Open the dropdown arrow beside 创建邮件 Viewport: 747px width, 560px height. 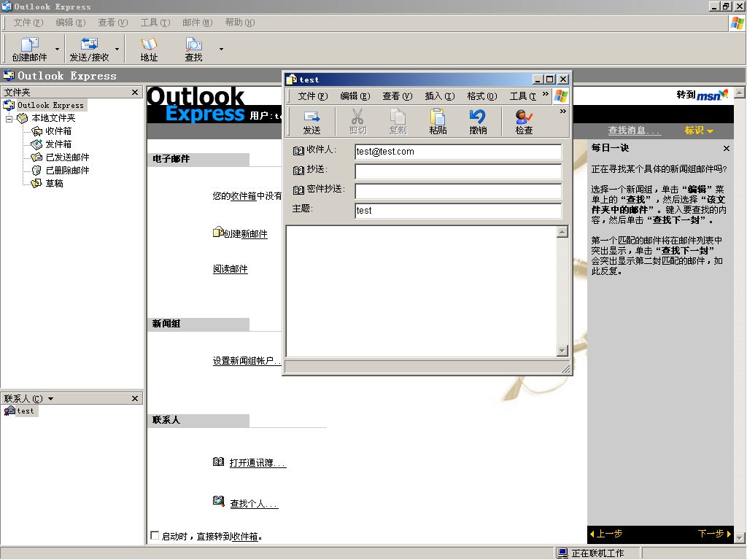pos(57,50)
